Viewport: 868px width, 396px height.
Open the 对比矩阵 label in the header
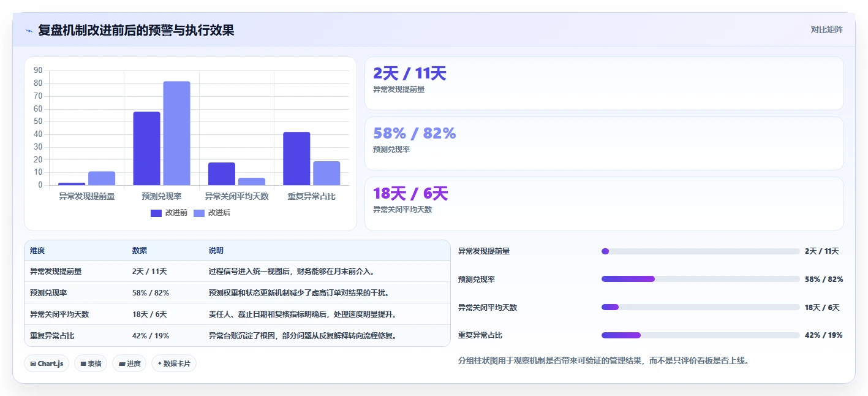(x=826, y=29)
